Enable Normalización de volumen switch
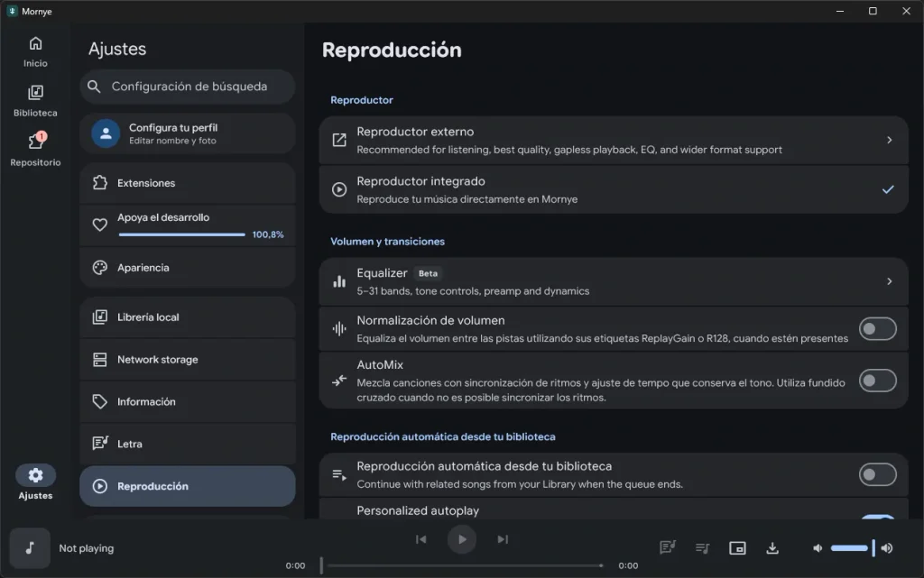Viewport: 924px width, 578px height. pyautogui.click(x=877, y=329)
